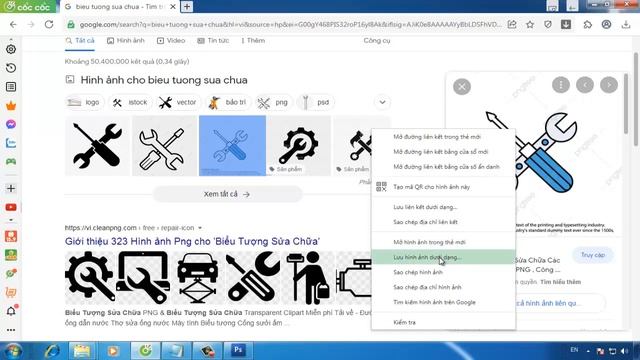Click the Công cụ tools button

pyautogui.click(x=377, y=40)
